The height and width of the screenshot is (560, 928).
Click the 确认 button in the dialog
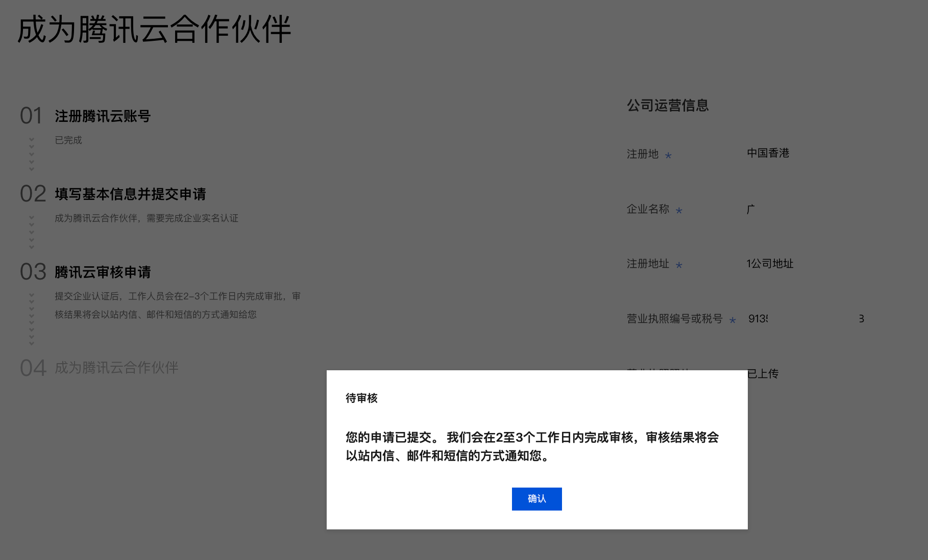click(536, 499)
